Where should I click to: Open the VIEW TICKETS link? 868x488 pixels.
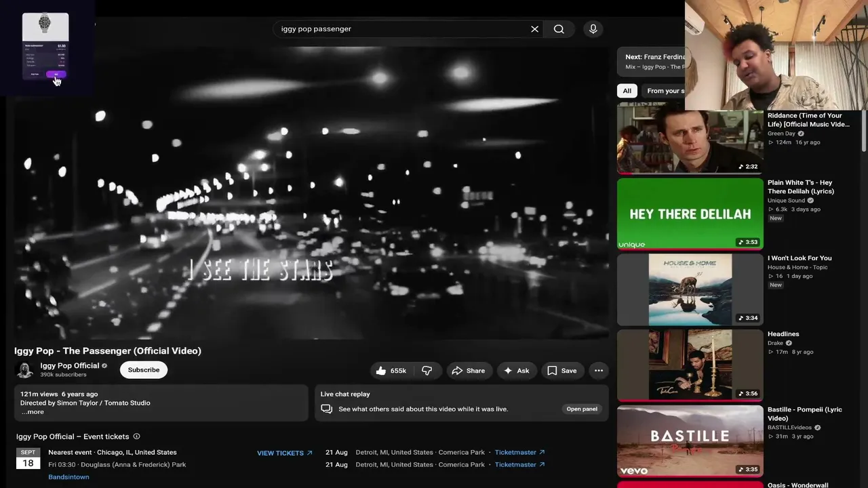tap(285, 453)
